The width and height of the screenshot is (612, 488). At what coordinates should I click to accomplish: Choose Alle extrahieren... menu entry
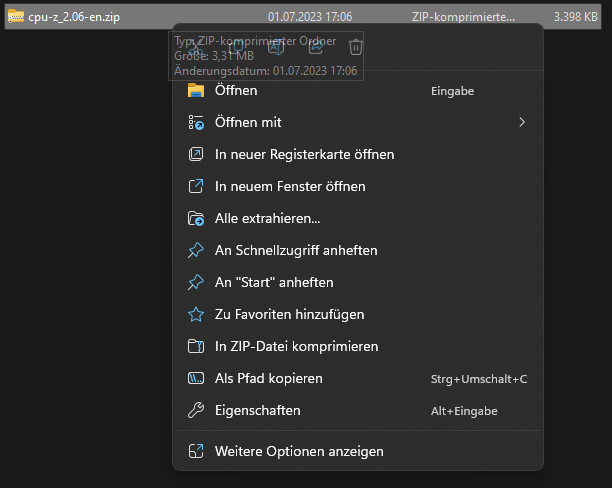267,218
